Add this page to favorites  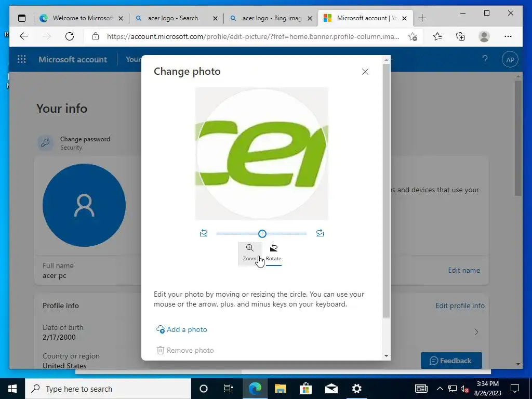pos(413,36)
